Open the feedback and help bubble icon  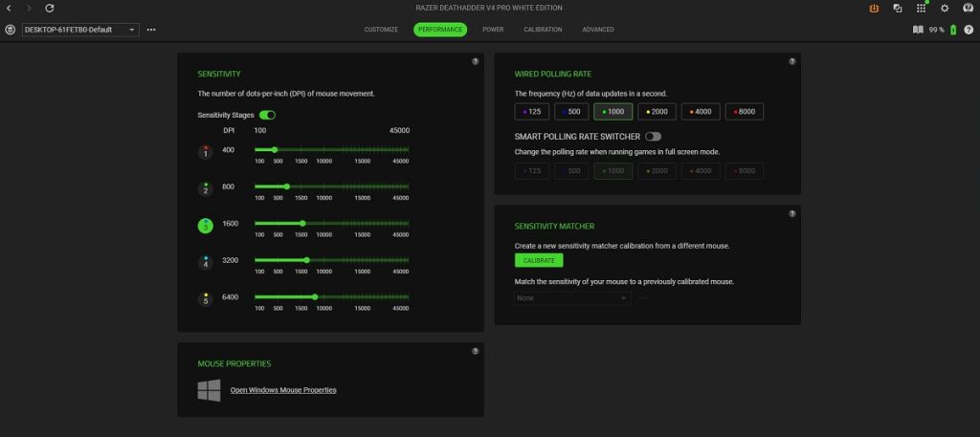pyautogui.click(x=969, y=8)
